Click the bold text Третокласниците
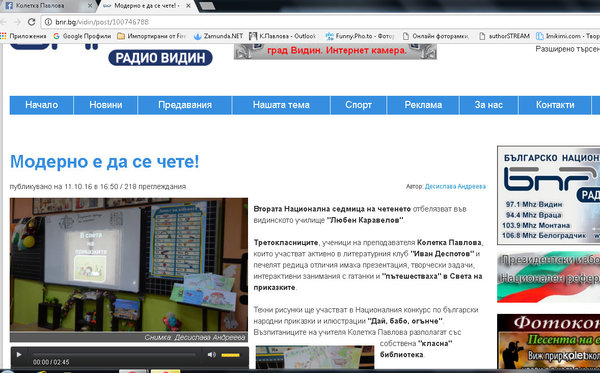Viewport: 600px width, 373px height. (286, 242)
